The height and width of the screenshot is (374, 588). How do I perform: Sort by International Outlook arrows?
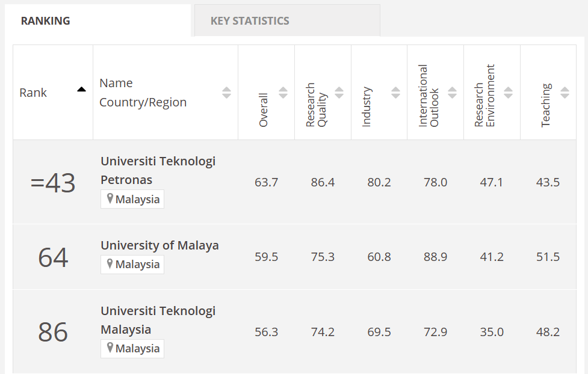tap(452, 93)
